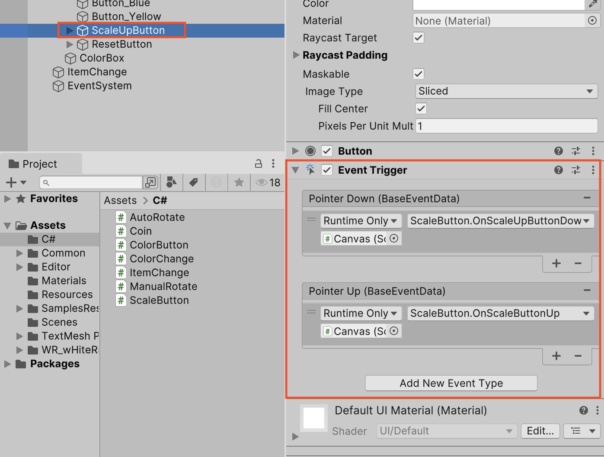Image resolution: width=604 pixels, height=457 pixels.
Task: Open Pointer Down Runtime Only dropdown
Action: (360, 221)
